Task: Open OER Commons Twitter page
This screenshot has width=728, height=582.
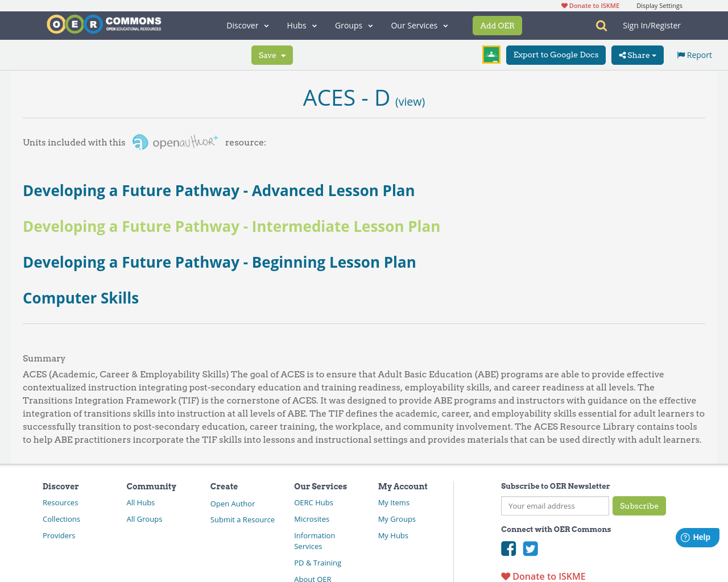Action: click(x=530, y=547)
